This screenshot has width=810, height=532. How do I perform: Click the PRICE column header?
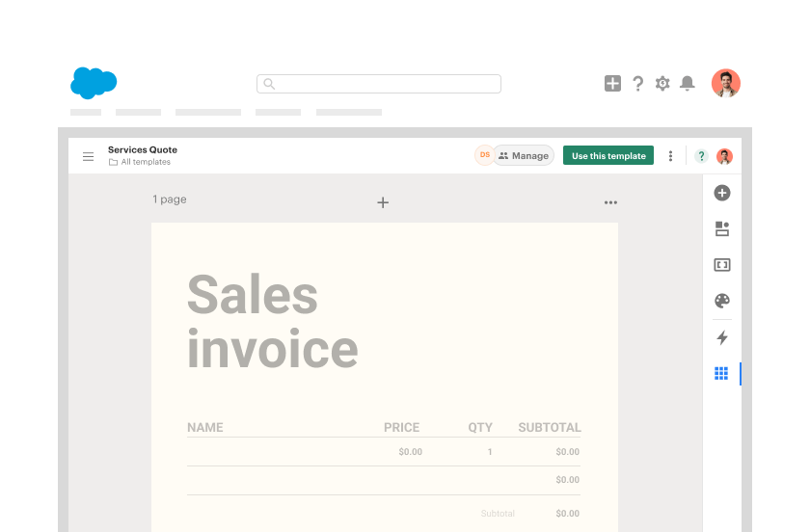pyautogui.click(x=401, y=428)
